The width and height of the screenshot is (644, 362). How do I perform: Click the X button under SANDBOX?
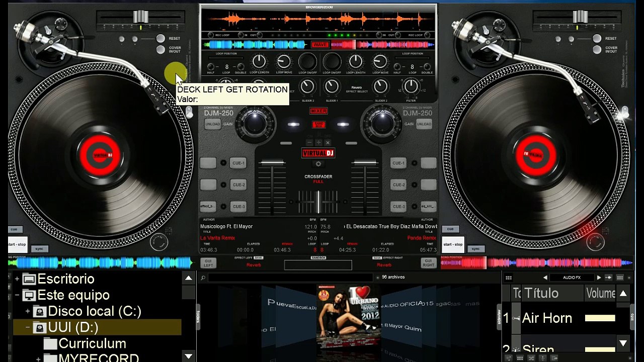(327, 143)
